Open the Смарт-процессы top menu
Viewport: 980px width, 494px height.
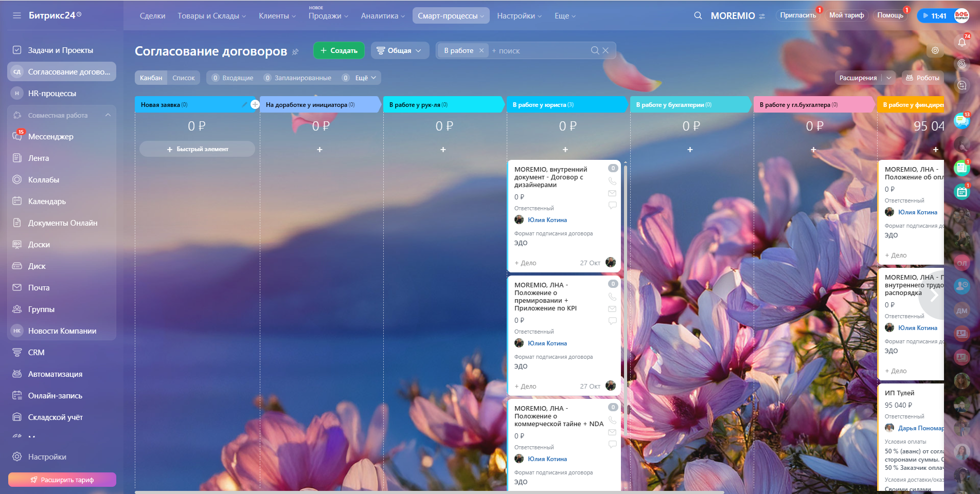[x=450, y=16]
